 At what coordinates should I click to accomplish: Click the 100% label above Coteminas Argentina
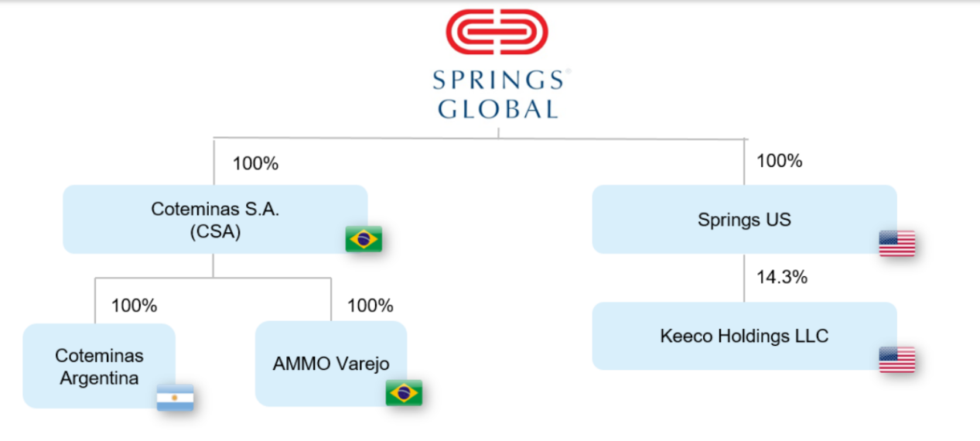[x=134, y=306]
